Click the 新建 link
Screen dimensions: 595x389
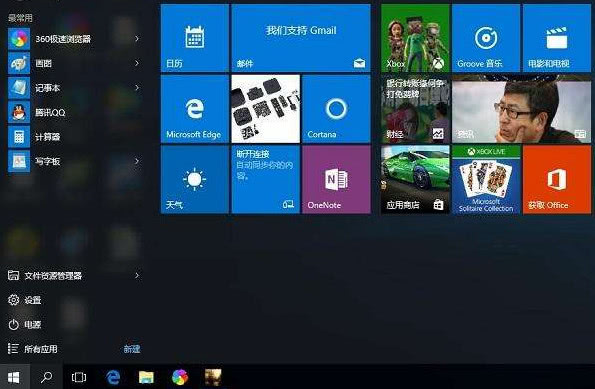tap(132, 349)
